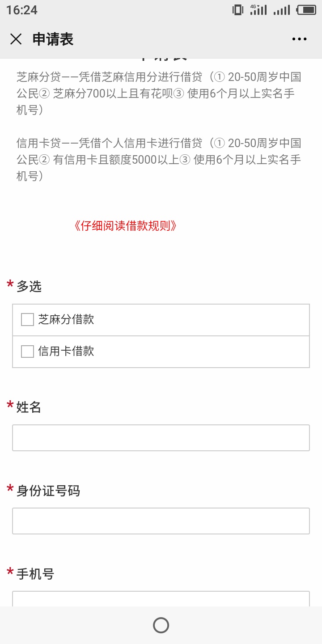322x644 pixels.
Task: Focus the 身份证号码 input field
Action: point(161,521)
